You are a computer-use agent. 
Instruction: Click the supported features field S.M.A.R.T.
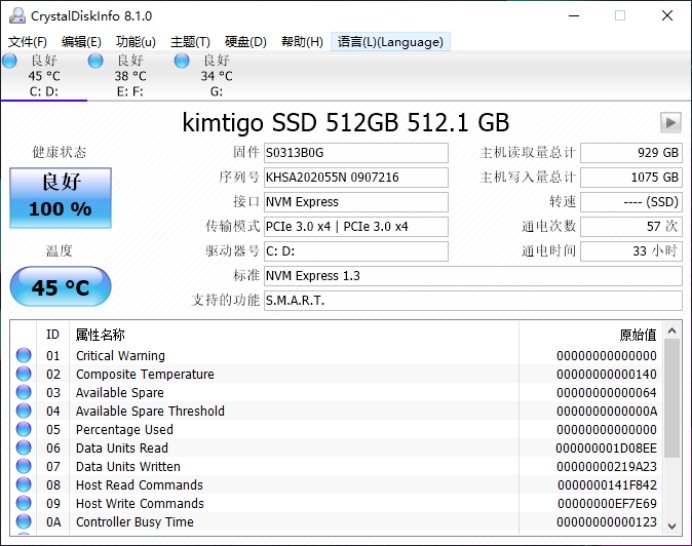[473, 301]
